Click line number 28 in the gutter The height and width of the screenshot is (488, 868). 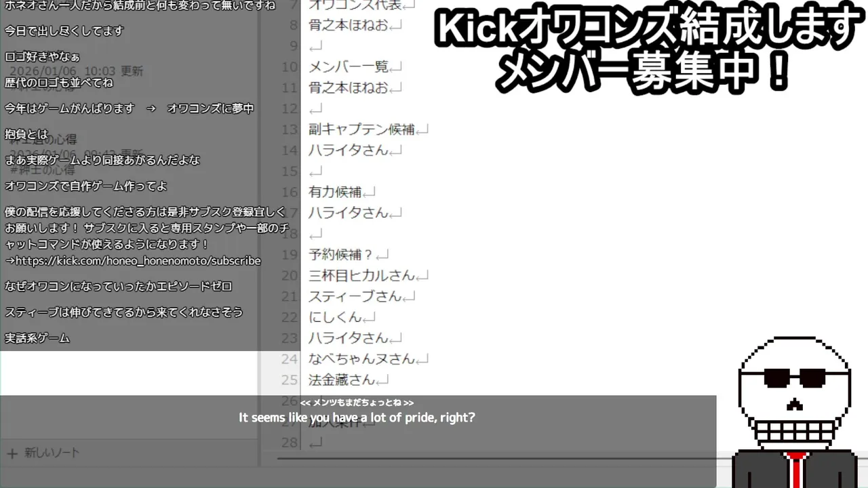290,443
